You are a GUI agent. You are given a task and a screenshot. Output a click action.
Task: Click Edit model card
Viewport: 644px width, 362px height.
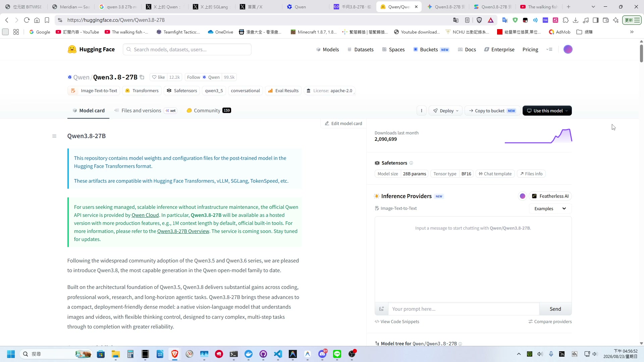pyautogui.click(x=343, y=123)
